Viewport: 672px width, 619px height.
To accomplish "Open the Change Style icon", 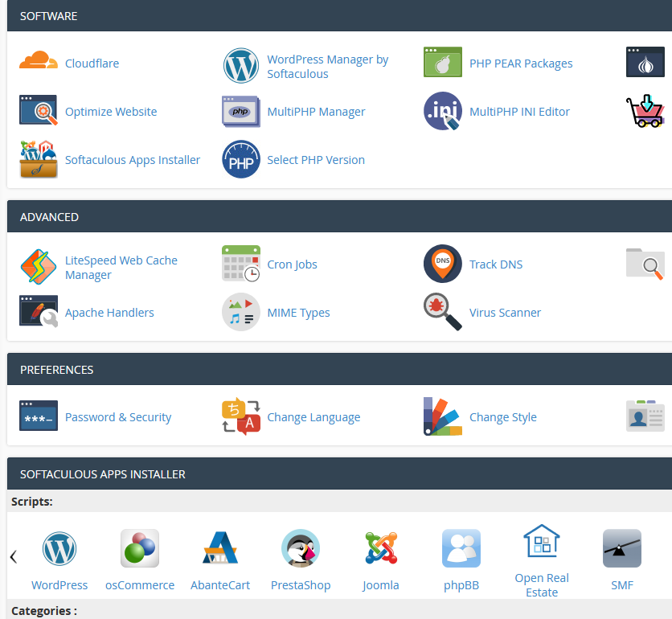I will (442, 416).
